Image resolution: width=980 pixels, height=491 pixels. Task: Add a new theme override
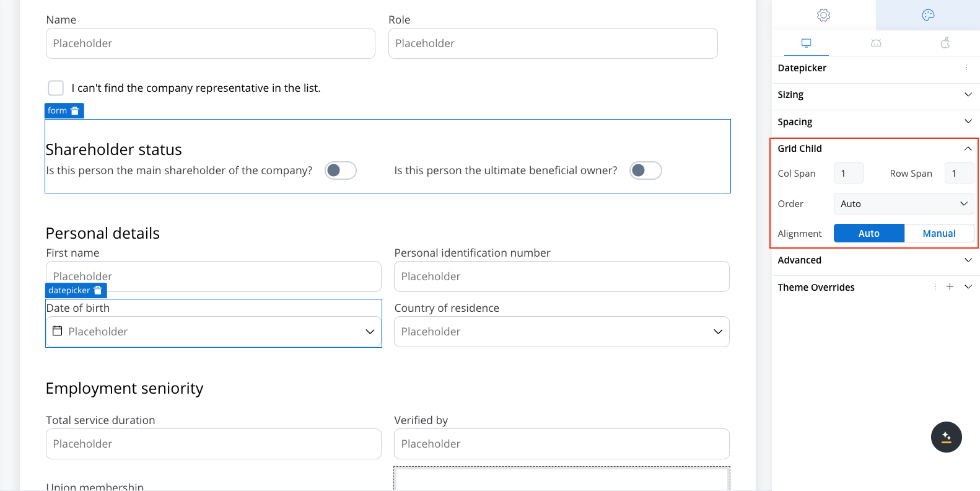coord(950,286)
